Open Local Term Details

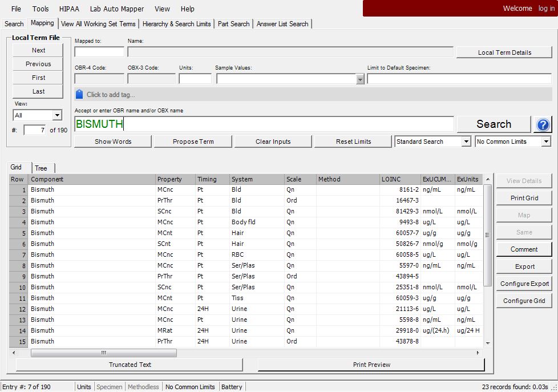(504, 52)
